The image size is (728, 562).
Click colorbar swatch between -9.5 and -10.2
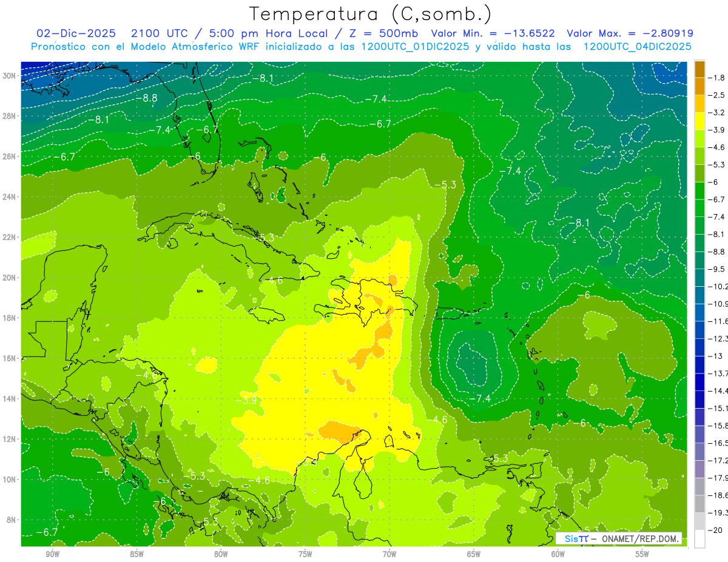click(699, 278)
